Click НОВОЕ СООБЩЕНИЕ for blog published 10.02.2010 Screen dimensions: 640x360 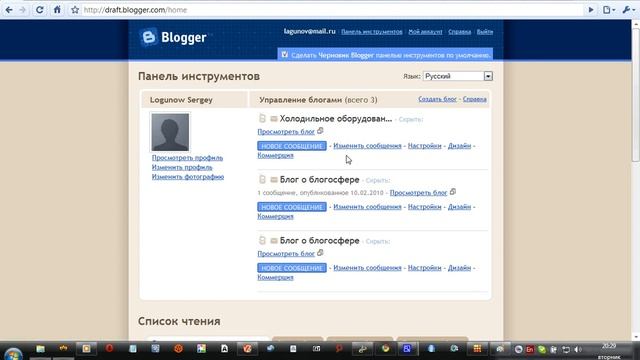pos(292,207)
